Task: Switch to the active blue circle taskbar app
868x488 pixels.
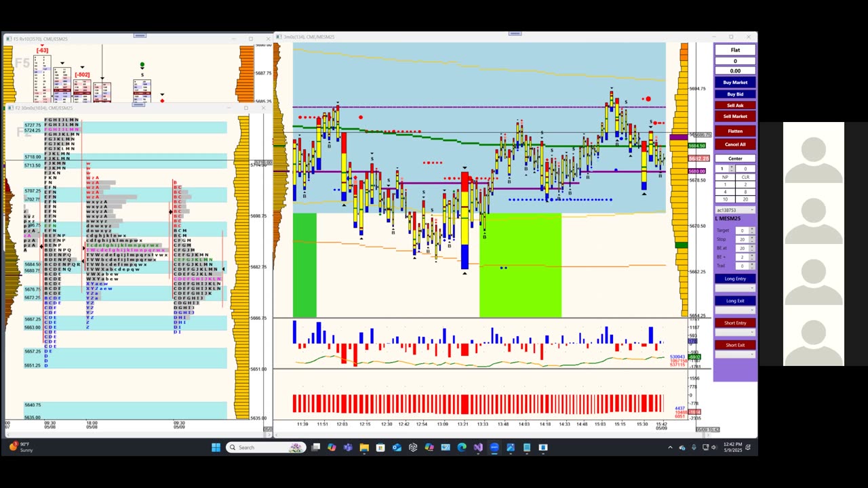Action: 494,447
